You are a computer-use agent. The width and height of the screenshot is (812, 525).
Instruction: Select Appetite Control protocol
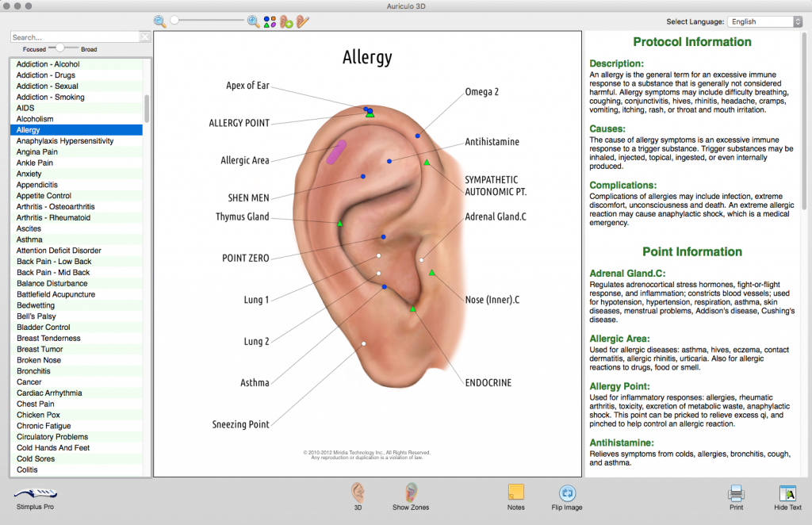pos(77,196)
